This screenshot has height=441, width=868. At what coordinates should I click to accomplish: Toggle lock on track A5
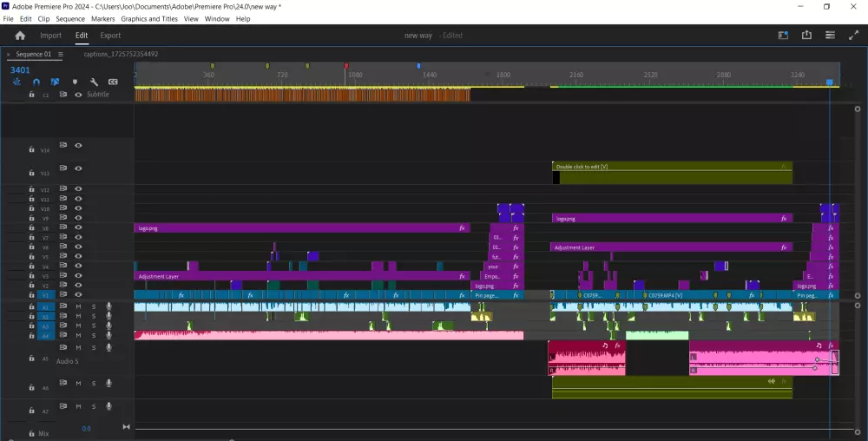pos(31,359)
